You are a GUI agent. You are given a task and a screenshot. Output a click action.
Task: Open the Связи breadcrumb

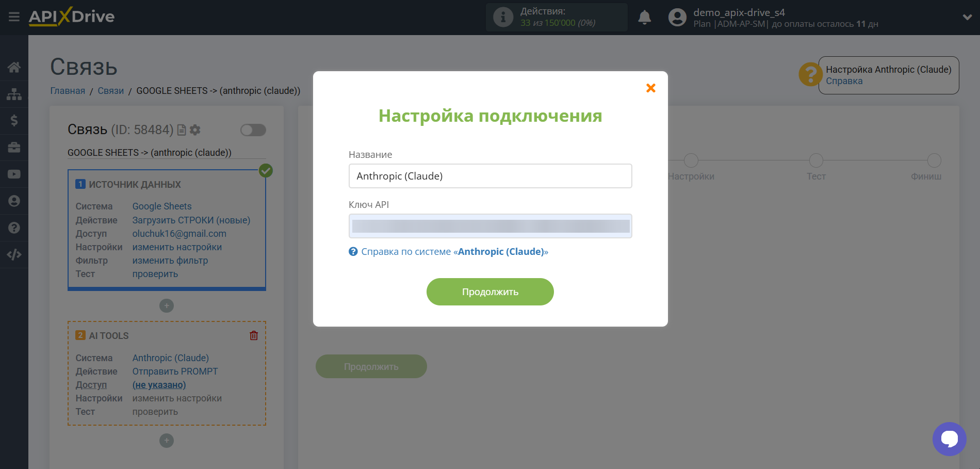110,90
